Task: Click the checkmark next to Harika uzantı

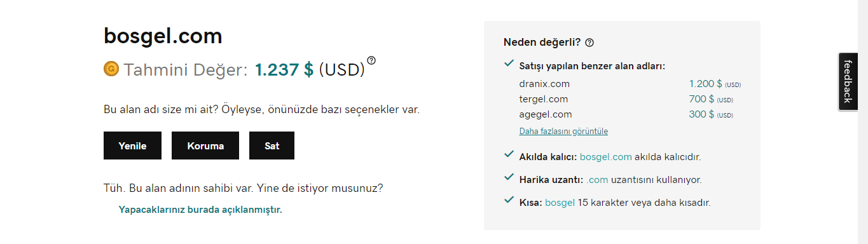Action: (x=509, y=177)
